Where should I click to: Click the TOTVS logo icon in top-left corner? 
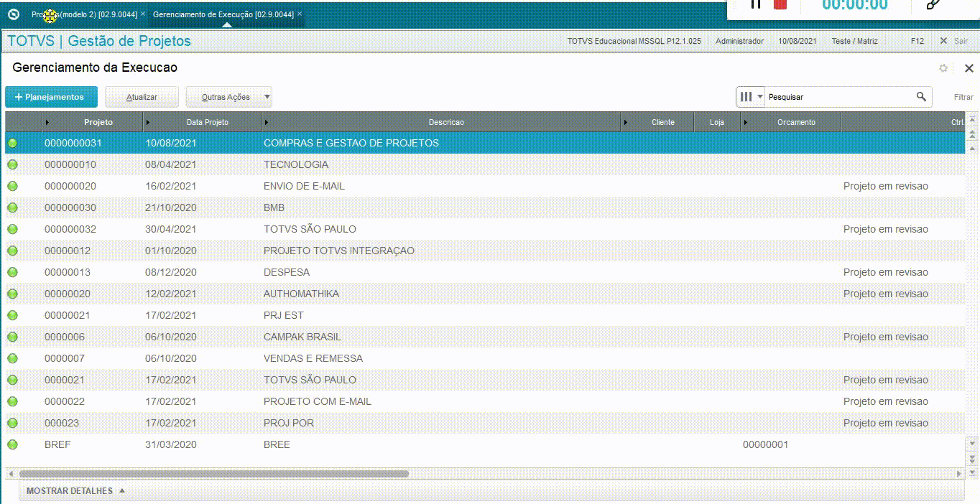13,14
